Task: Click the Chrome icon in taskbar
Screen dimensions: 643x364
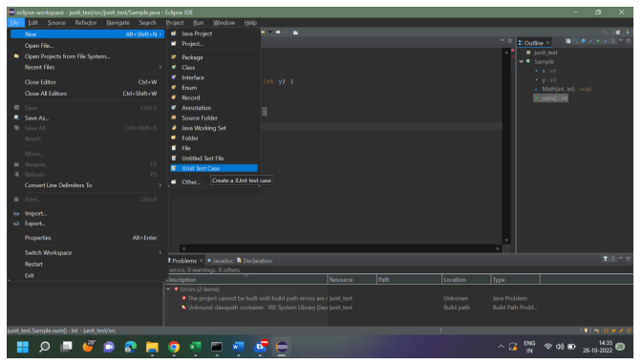Action: point(174,347)
